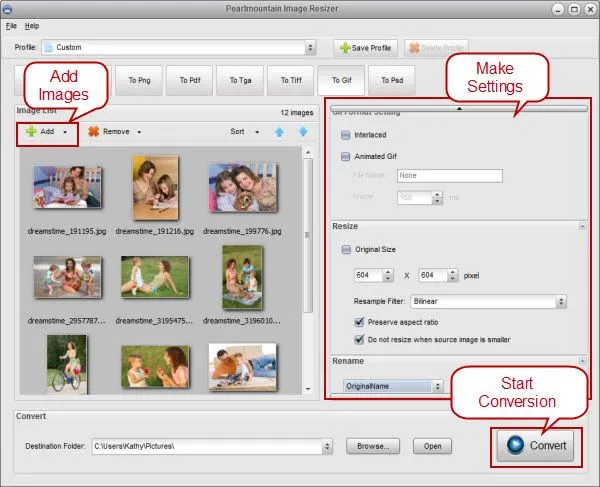Click the settings panel top scroll bar
This screenshot has height=487, width=600.
(x=459, y=109)
